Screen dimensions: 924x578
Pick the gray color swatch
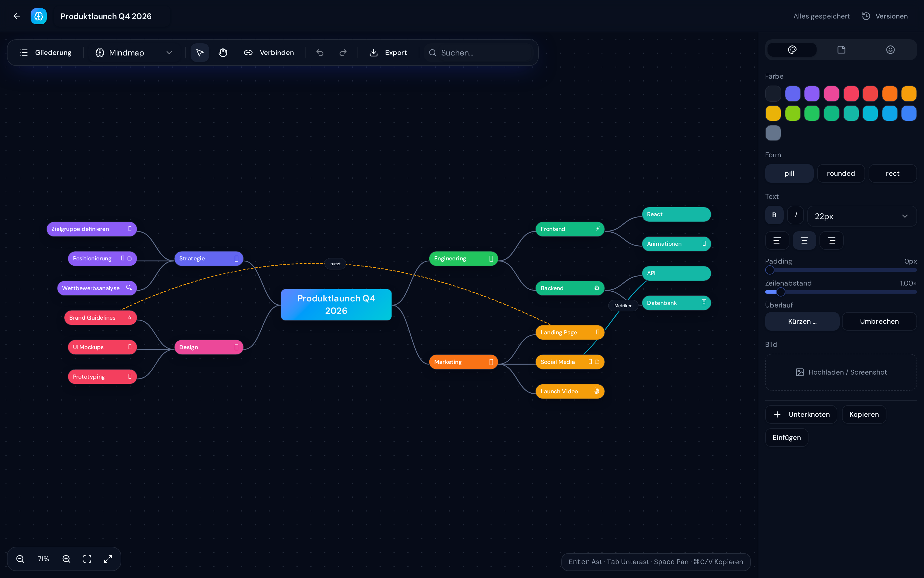point(773,133)
